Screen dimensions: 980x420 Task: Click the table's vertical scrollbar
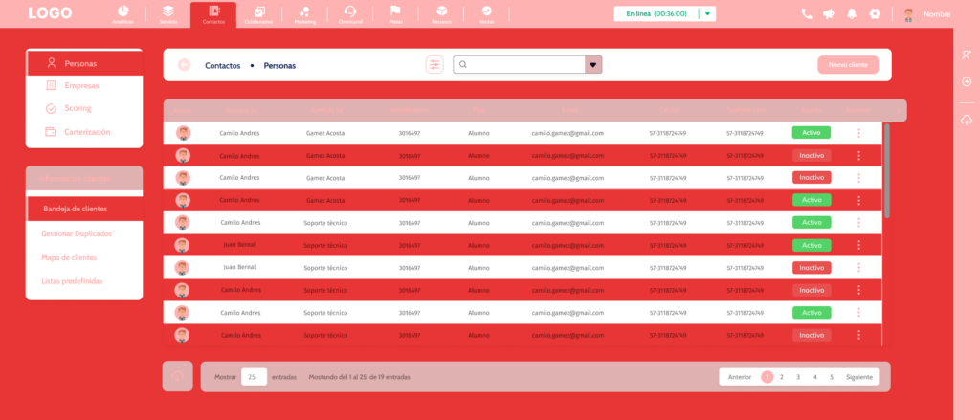pyautogui.click(x=886, y=172)
